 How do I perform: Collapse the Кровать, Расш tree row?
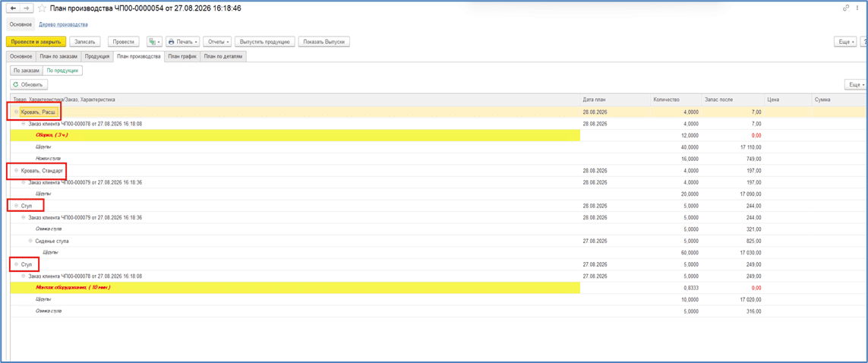16,112
